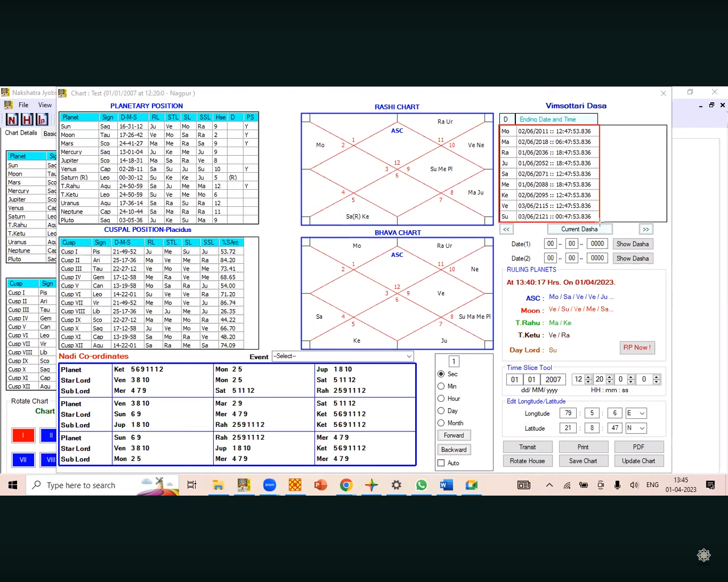Click the red IP toolbar icon
Image resolution: width=728 pixels, height=582 pixels.
point(42,119)
